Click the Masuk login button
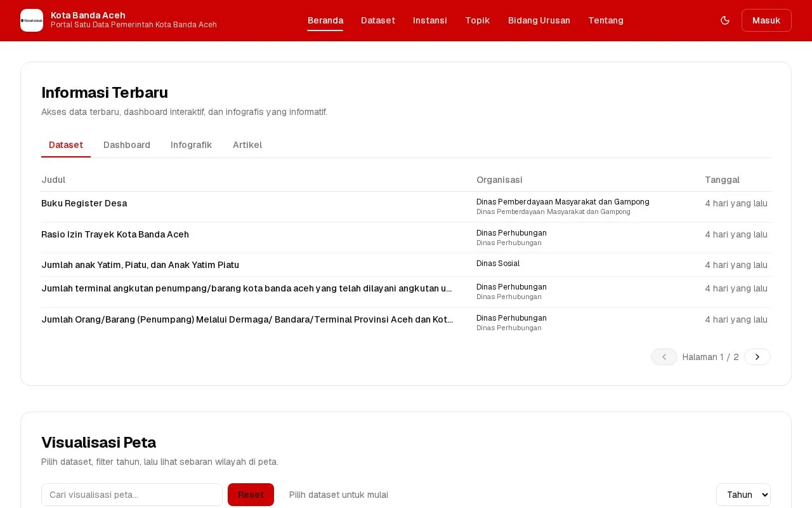Image resolution: width=812 pixels, height=508 pixels. pyautogui.click(x=766, y=20)
